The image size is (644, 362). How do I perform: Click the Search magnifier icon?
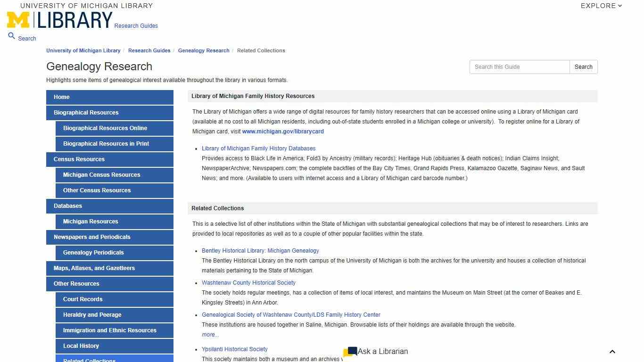coord(11,36)
